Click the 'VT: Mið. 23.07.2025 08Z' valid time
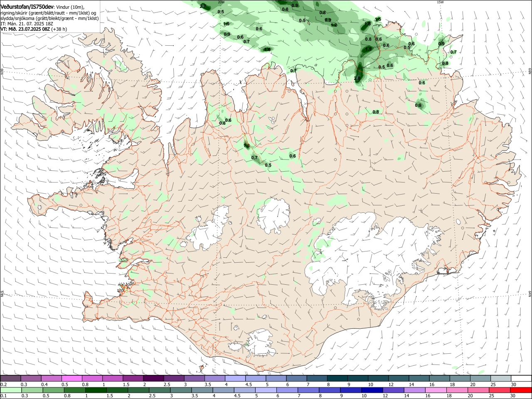The width and height of the screenshot is (532, 399). [x=25, y=29]
